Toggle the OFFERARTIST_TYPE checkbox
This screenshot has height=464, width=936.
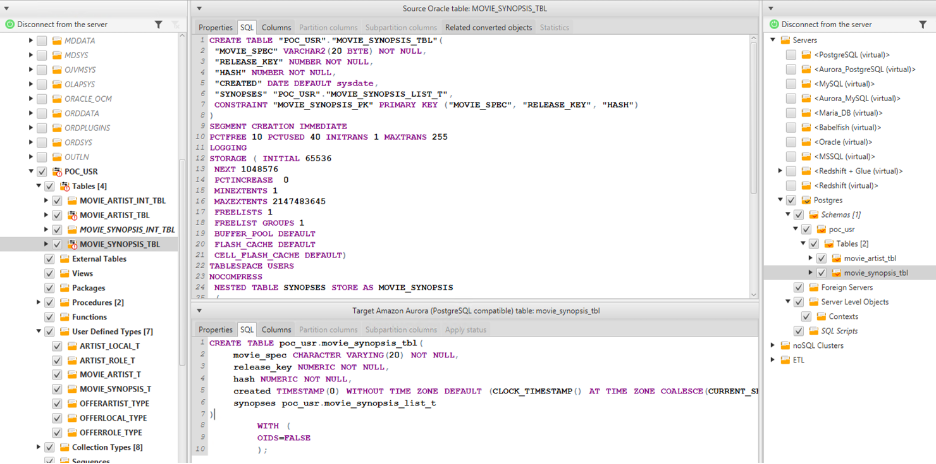click(57, 404)
